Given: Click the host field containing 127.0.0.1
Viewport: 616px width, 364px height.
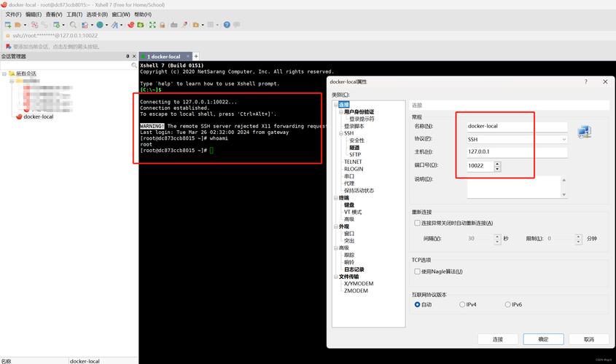Looking at the screenshot, I should [x=516, y=151].
